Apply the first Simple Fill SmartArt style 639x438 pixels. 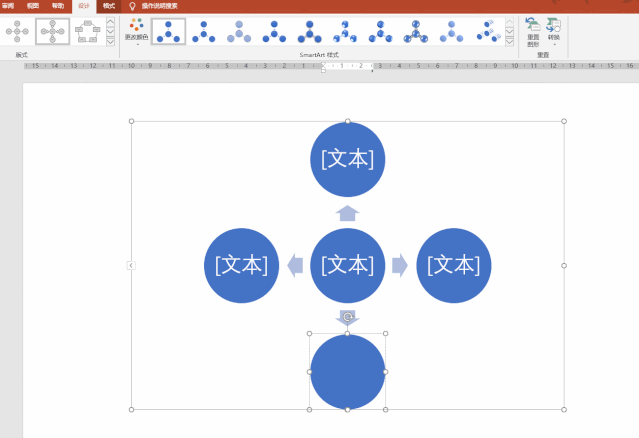pyautogui.click(x=168, y=31)
